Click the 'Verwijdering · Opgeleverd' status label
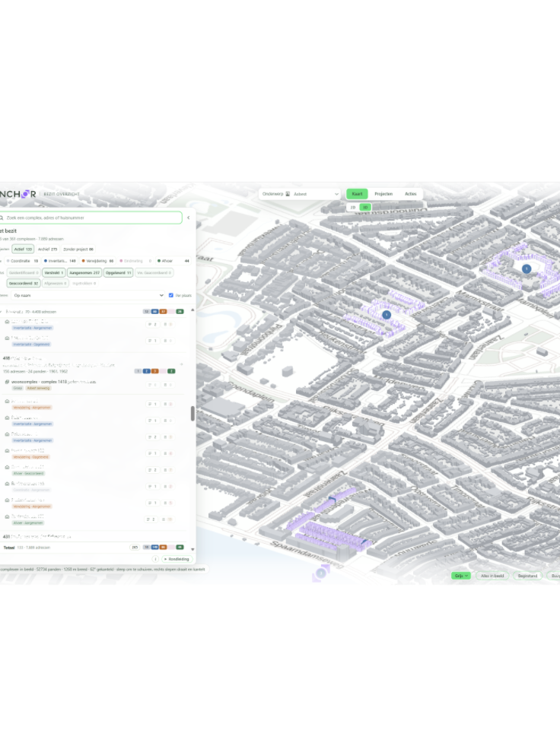This screenshot has width=560, height=740. [30, 457]
